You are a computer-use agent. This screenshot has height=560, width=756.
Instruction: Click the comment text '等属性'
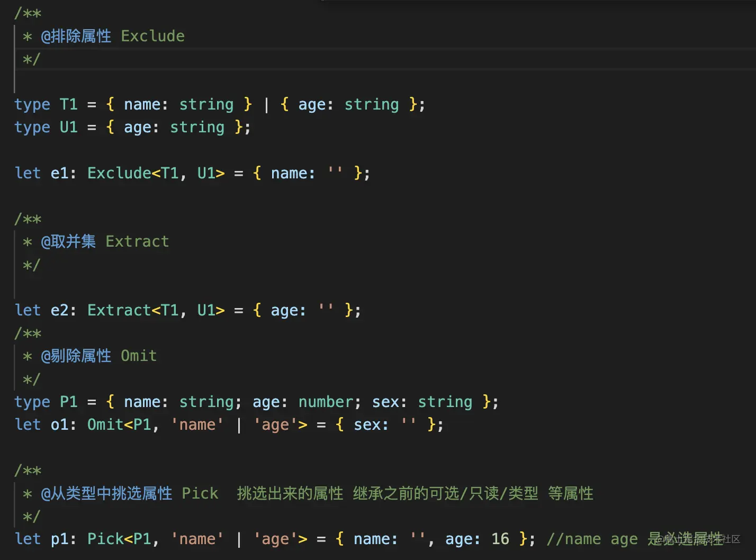(x=571, y=493)
